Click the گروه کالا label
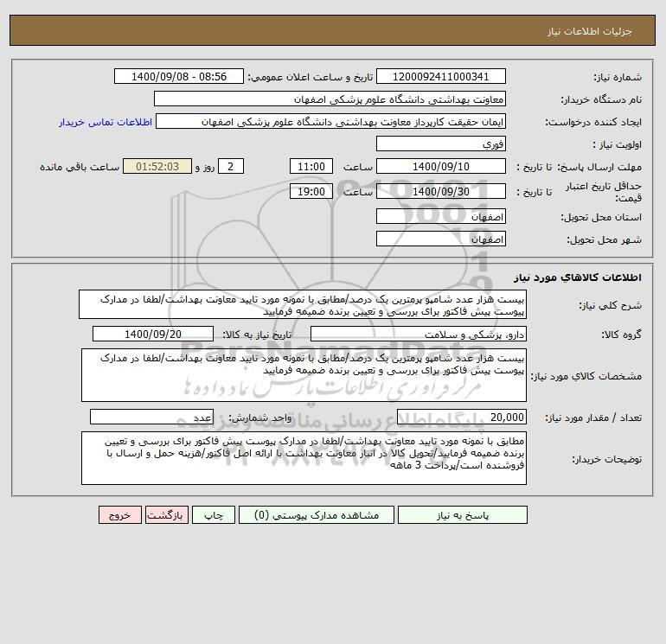Image resolution: width=666 pixels, height=644 pixels. [x=621, y=335]
